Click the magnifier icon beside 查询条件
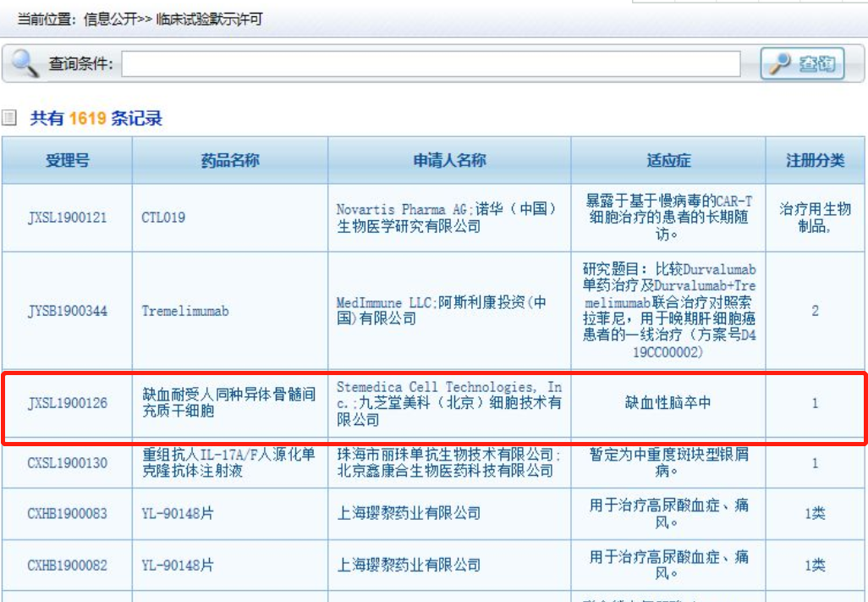The image size is (868, 602). click(25, 64)
